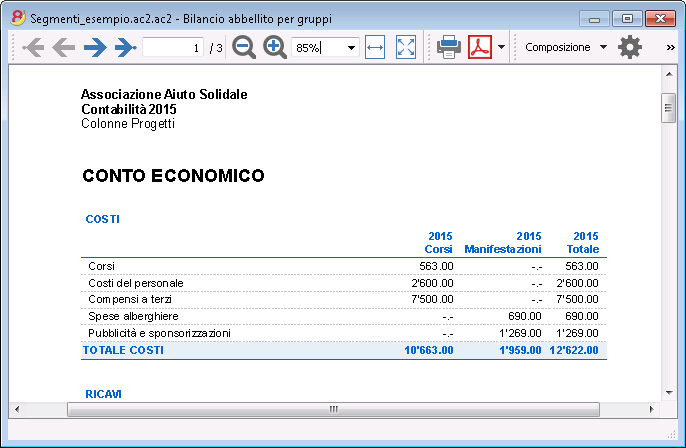This screenshot has width=686, height=448.
Task: Click the 690.00 value under Manifestazioni
Action: click(x=525, y=316)
